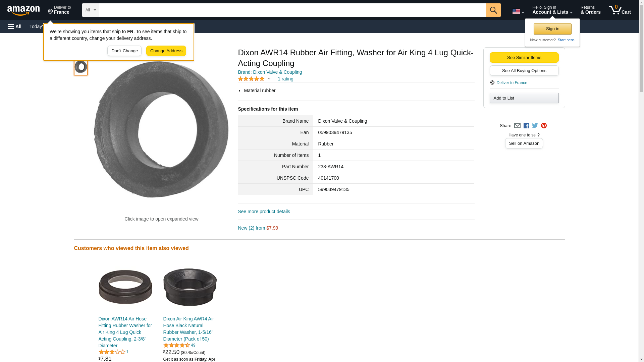This screenshot has height=362, width=644.
Task: Click Don't Change button
Action: coord(124,51)
